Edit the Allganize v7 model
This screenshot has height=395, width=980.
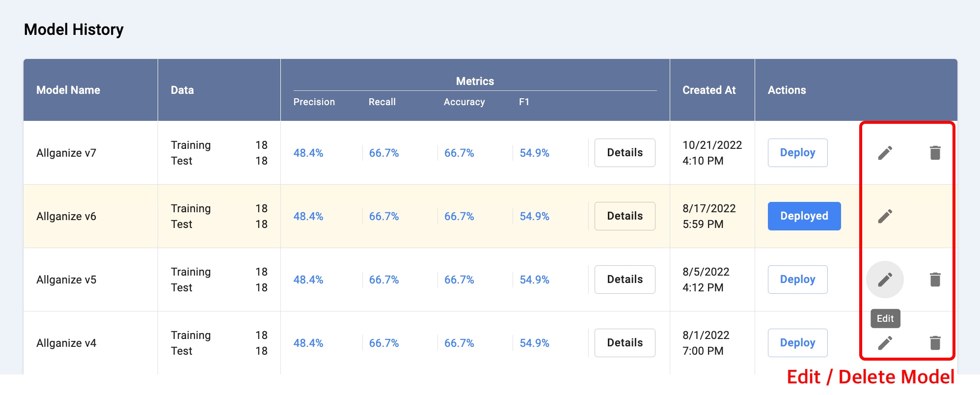click(x=885, y=153)
